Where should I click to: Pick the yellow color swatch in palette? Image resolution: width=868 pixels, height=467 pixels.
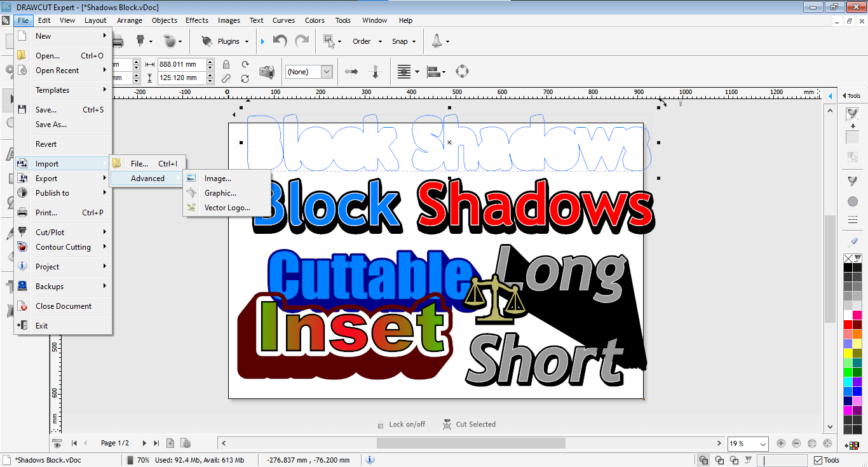[848, 353]
